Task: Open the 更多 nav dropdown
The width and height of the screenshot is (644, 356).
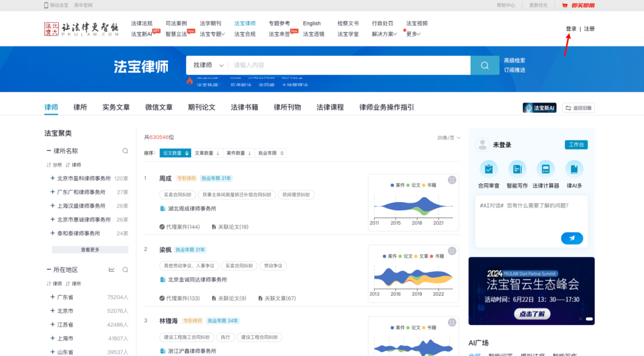Action: pyautogui.click(x=413, y=34)
